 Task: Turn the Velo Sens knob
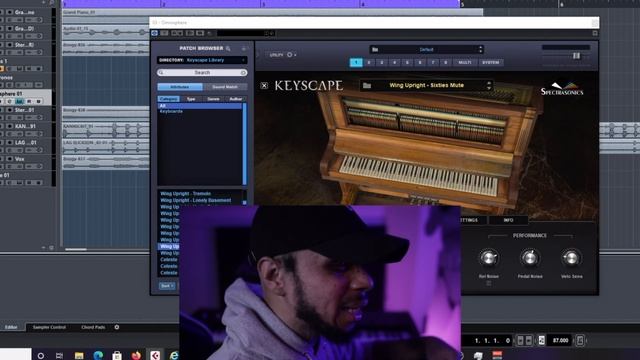tap(571, 258)
